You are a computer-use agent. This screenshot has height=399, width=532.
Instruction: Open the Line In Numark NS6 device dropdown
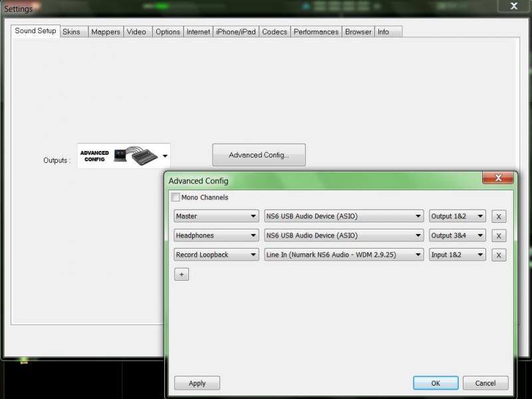(x=344, y=255)
